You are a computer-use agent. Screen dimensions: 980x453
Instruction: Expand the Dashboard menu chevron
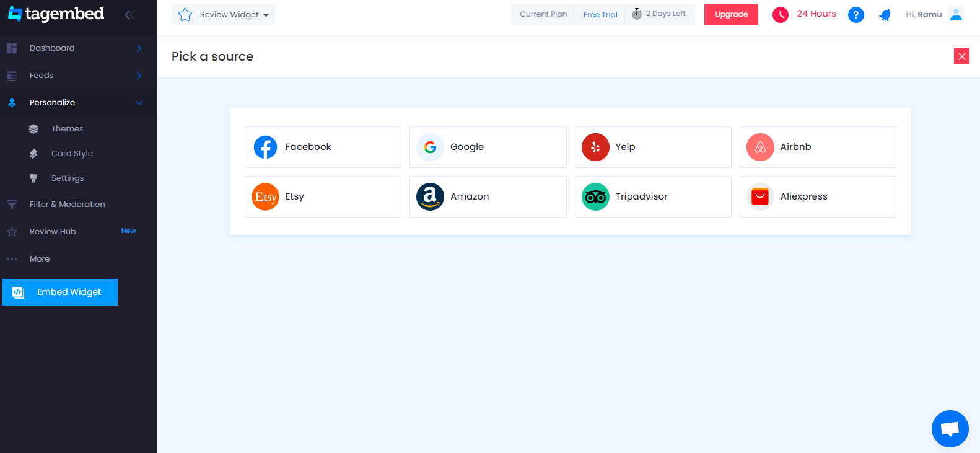[139, 48]
